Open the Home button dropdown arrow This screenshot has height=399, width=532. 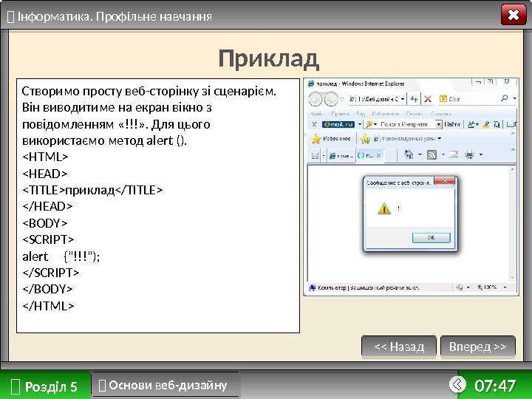(x=420, y=154)
